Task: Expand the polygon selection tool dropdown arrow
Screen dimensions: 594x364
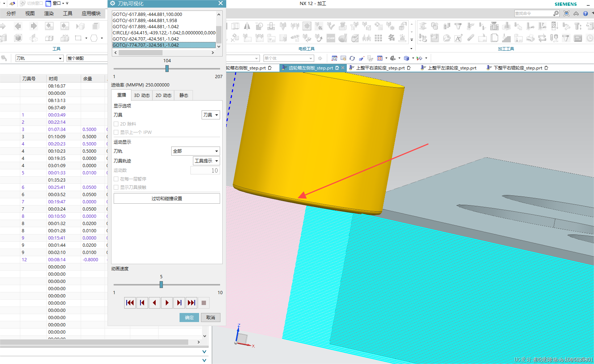Action: click(x=102, y=38)
